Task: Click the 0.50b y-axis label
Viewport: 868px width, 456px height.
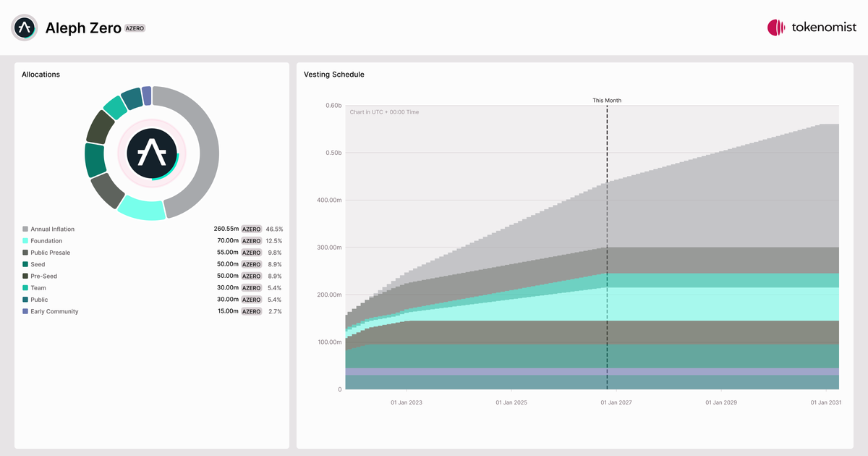Action: click(333, 153)
